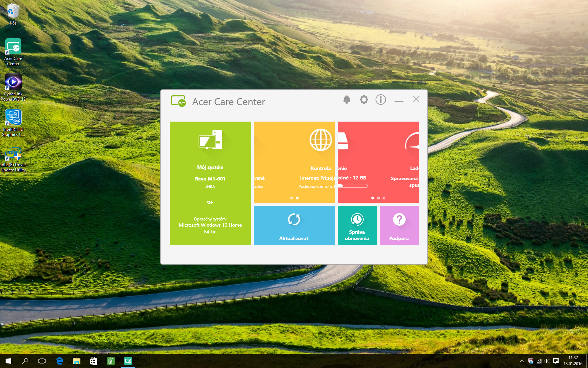Click the Kontrola heading on yellow tile
Viewport: 588px width, 368px height.
point(321,169)
